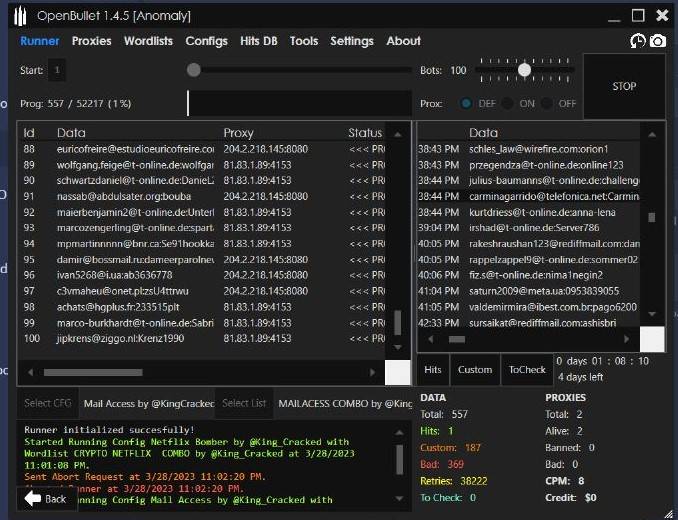This screenshot has width=678, height=520.
Task: Click the Select CFG button
Action: coord(48,403)
